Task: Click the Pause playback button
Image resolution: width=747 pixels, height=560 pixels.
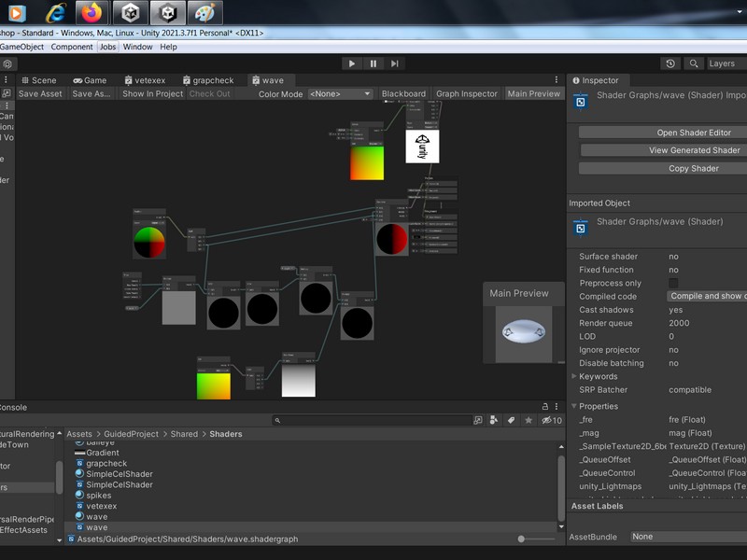Action: tap(373, 63)
